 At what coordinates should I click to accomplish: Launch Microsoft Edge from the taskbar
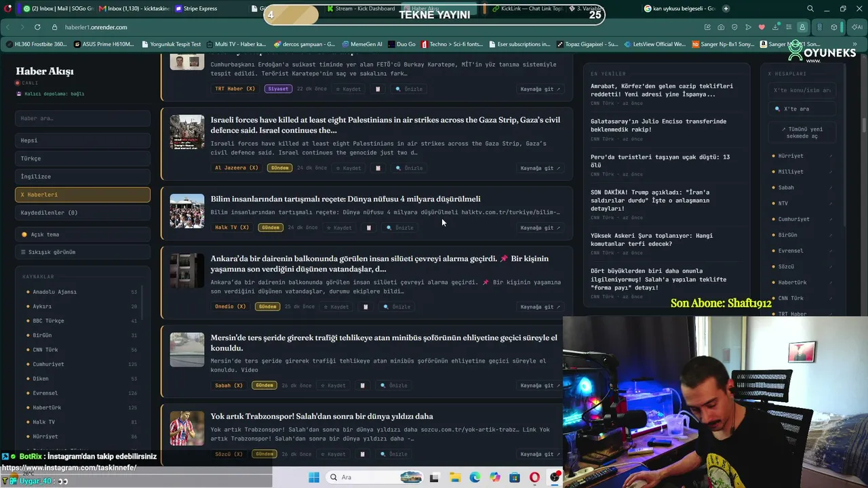475,477
